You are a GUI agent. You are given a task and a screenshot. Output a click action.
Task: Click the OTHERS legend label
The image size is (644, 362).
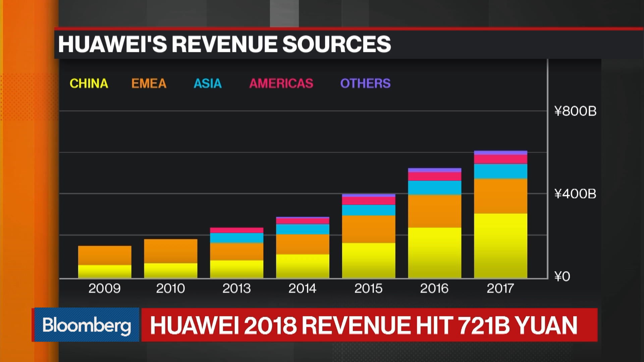click(365, 83)
